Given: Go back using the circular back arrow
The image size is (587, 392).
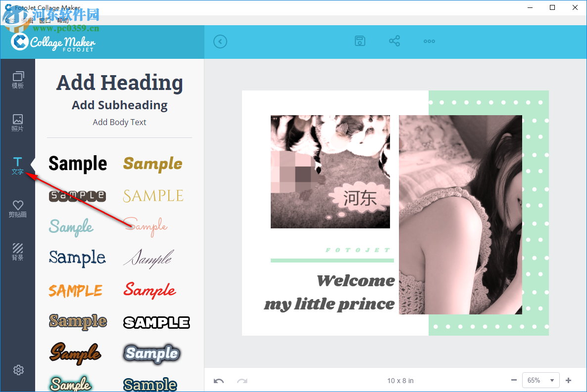Looking at the screenshot, I should 220,41.
